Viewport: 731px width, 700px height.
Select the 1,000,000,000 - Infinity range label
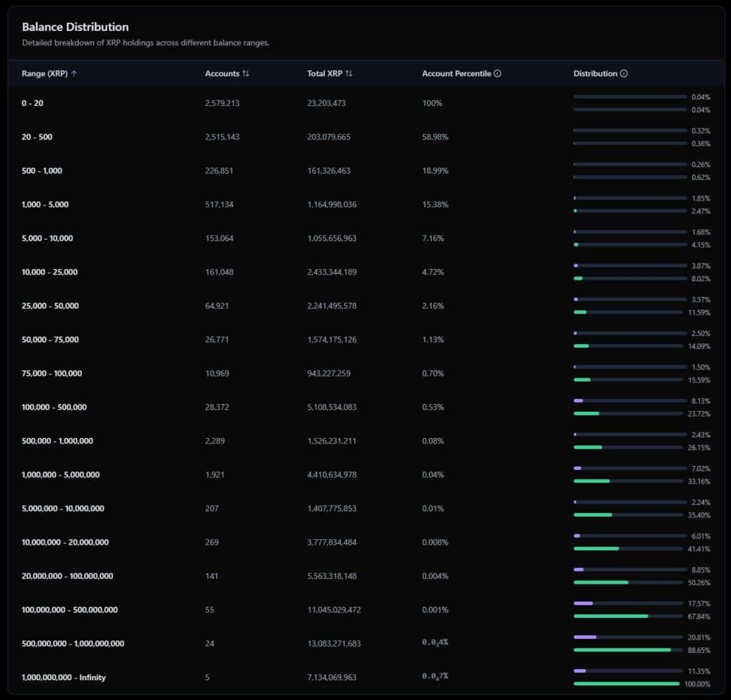64,677
